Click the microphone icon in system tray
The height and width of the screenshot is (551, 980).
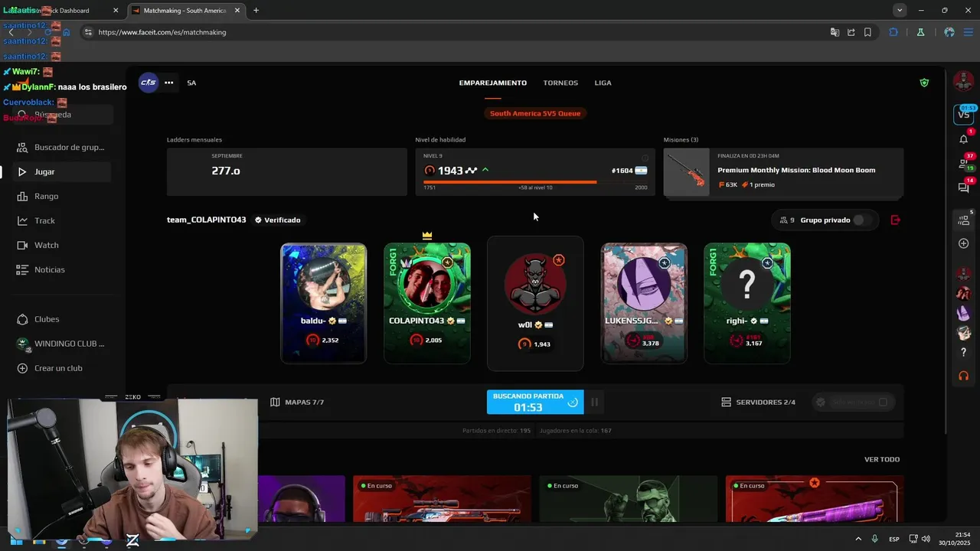click(x=875, y=540)
